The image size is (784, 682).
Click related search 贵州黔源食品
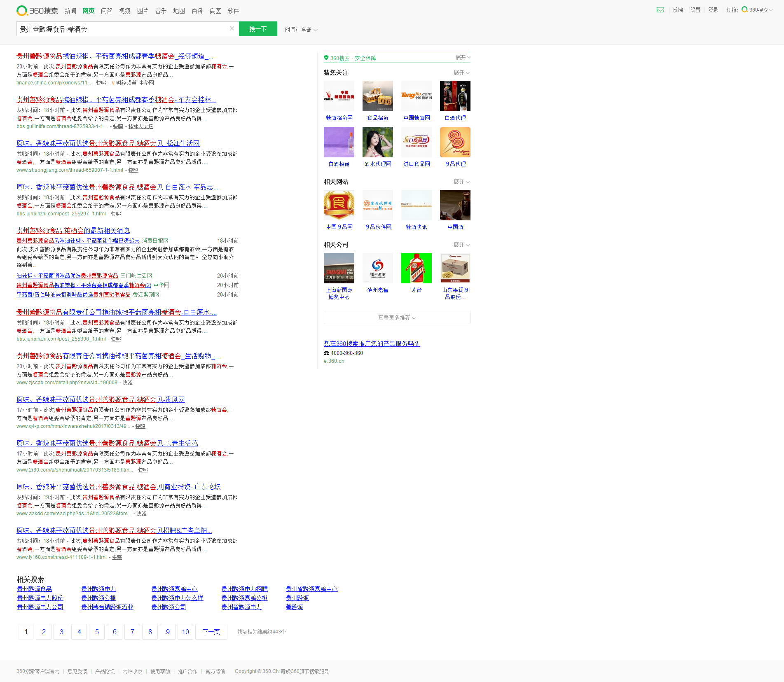[35, 589]
